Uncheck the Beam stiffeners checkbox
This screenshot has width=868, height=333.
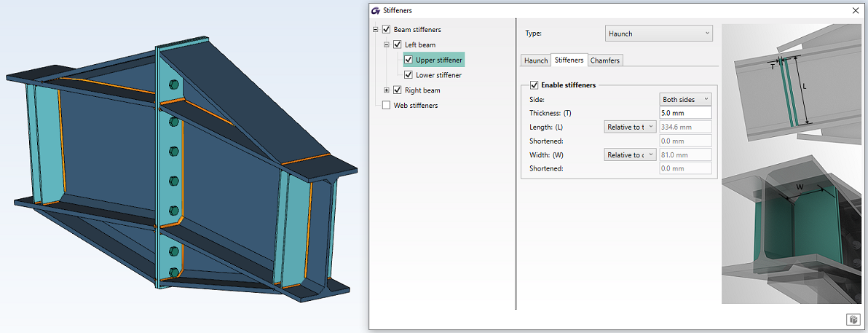pyautogui.click(x=387, y=29)
